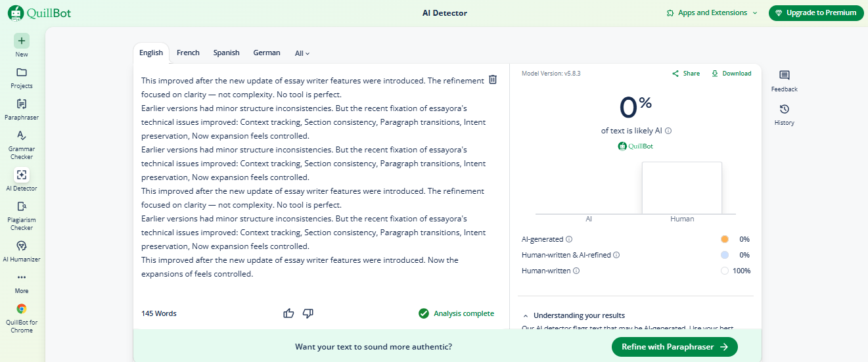This screenshot has height=362, width=868.
Task: Delete text with the trash icon
Action: [493, 79]
